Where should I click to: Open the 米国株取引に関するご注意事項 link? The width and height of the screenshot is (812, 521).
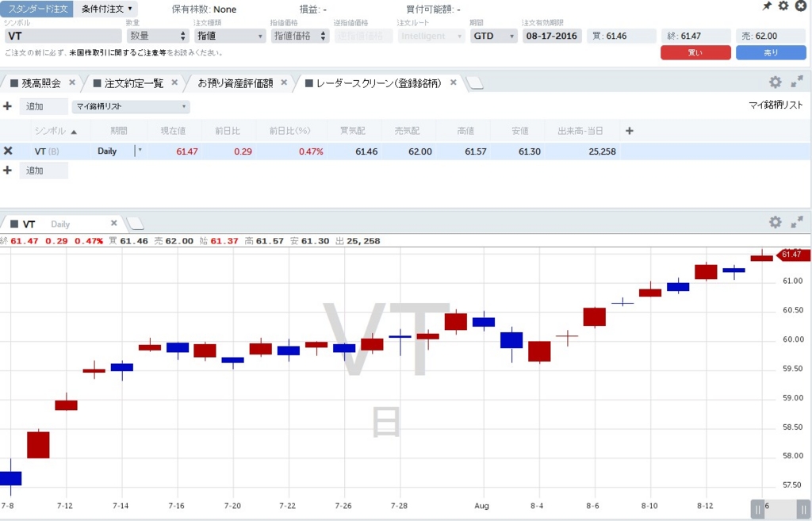pyautogui.click(x=117, y=53)
